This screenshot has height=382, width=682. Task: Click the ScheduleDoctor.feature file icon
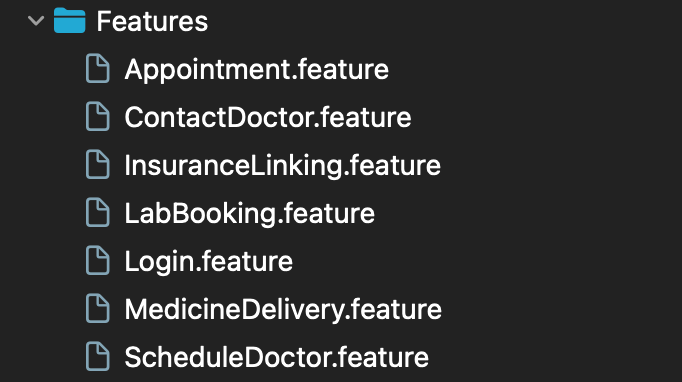(97, 356)
